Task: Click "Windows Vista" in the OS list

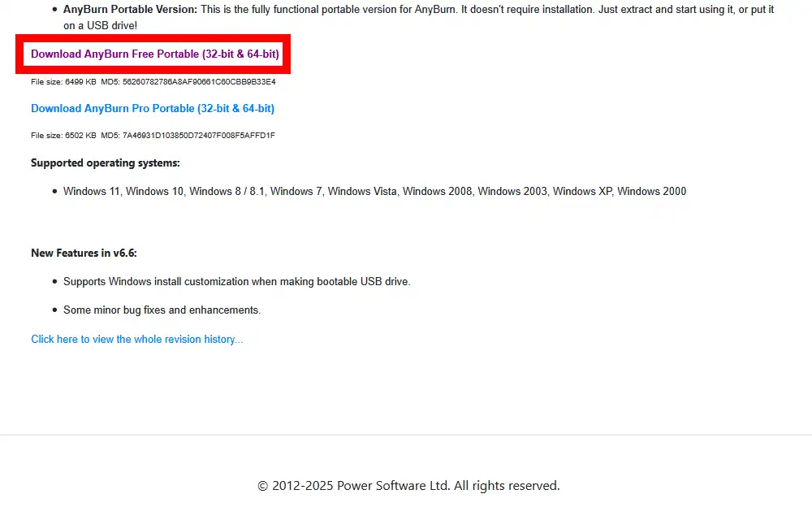Action: tap(362, 192)
